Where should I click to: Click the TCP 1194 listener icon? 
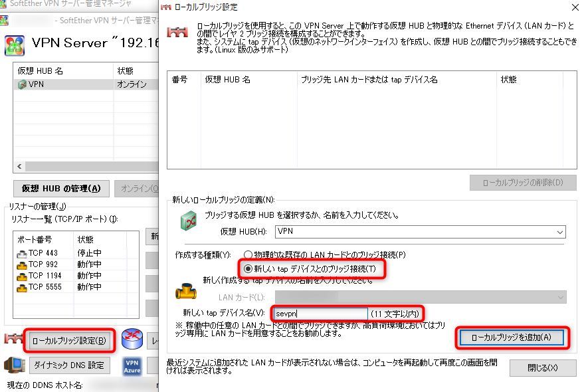pyautogui.click(x=22, y=276)
